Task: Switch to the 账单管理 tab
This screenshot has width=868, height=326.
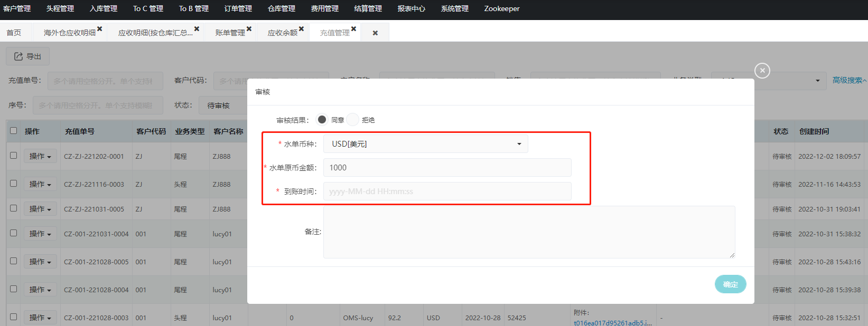Action: click(x=230, y=33)
